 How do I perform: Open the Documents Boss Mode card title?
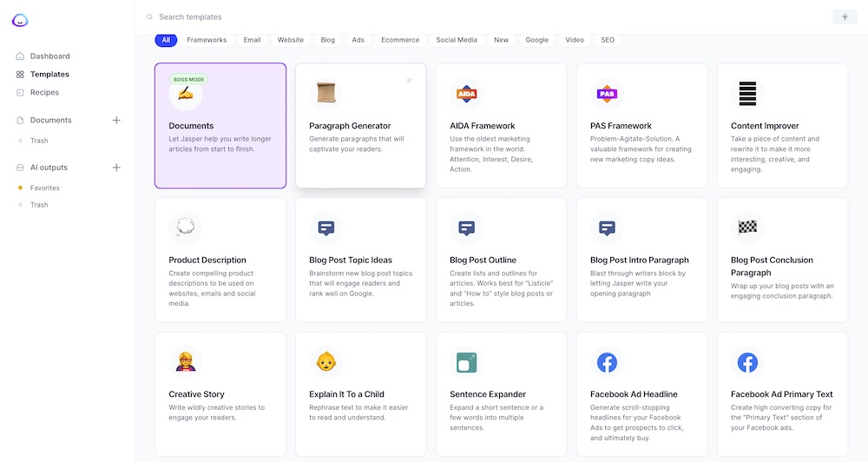tap(191, 126)
